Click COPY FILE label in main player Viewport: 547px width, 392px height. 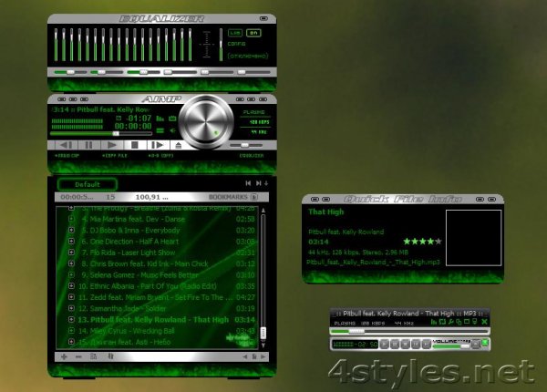(115, 156)
